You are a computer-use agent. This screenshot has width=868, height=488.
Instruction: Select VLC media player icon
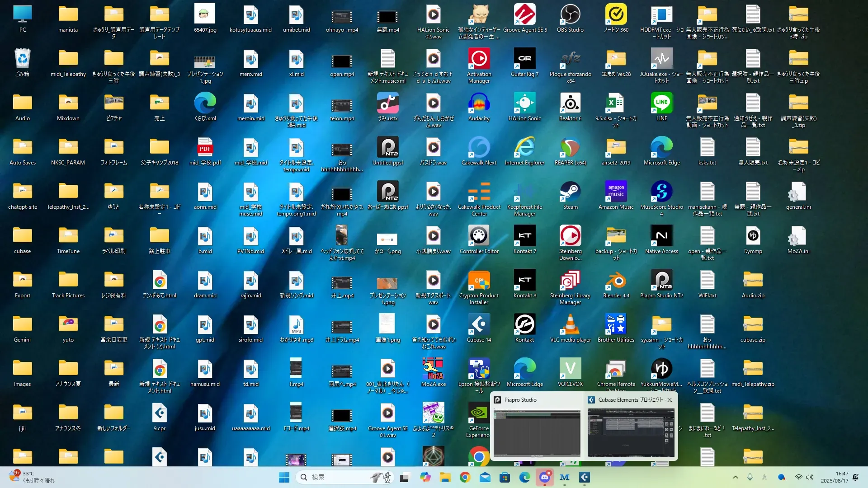point(570,326)
